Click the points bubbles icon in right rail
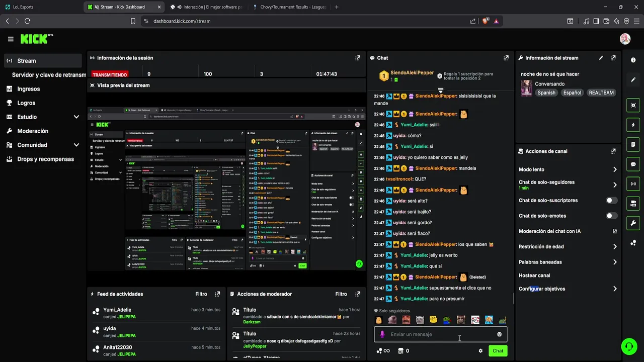The image size is (644, 362). (633, 243)
